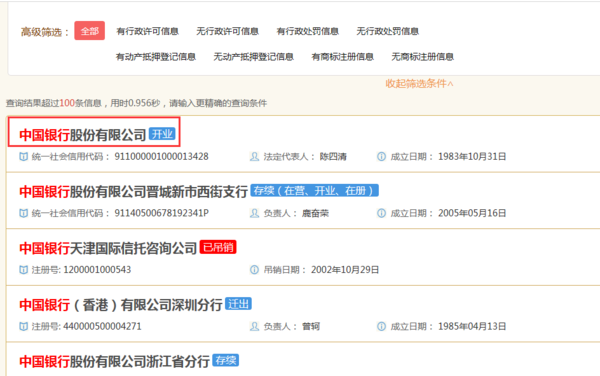Screen dimensions: 600x376
Task: Open 中国银行（香港）有限公司深圳分行 result
Action: [x=121, y=305]
